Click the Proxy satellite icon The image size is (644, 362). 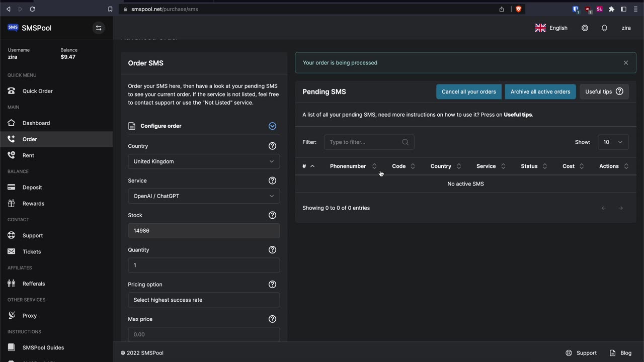click(x=12, y=316)
